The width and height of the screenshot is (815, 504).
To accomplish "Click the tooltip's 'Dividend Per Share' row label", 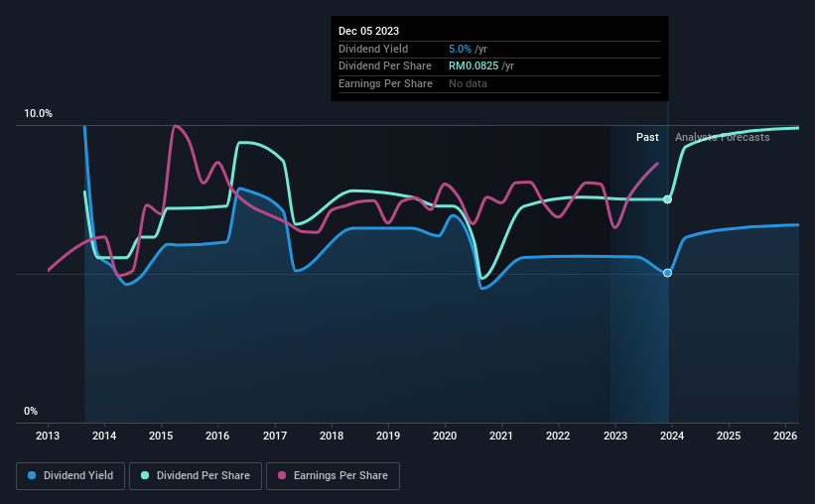I will coord(384,66).
